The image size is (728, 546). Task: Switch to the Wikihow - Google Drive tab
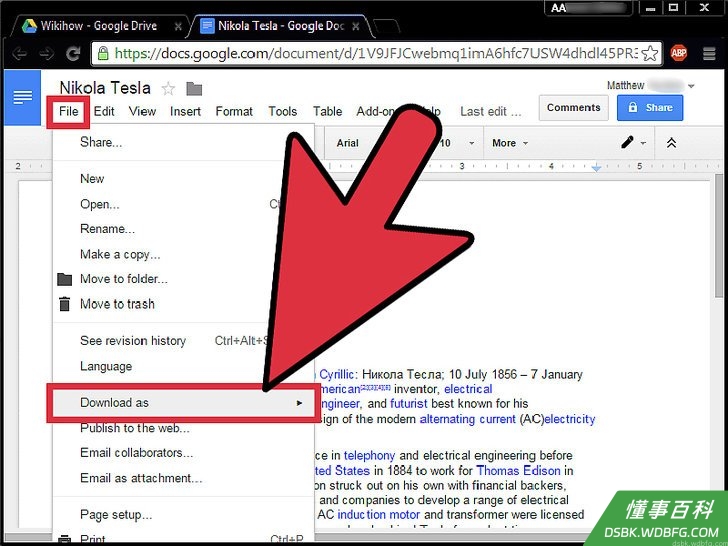coord(99,26)
